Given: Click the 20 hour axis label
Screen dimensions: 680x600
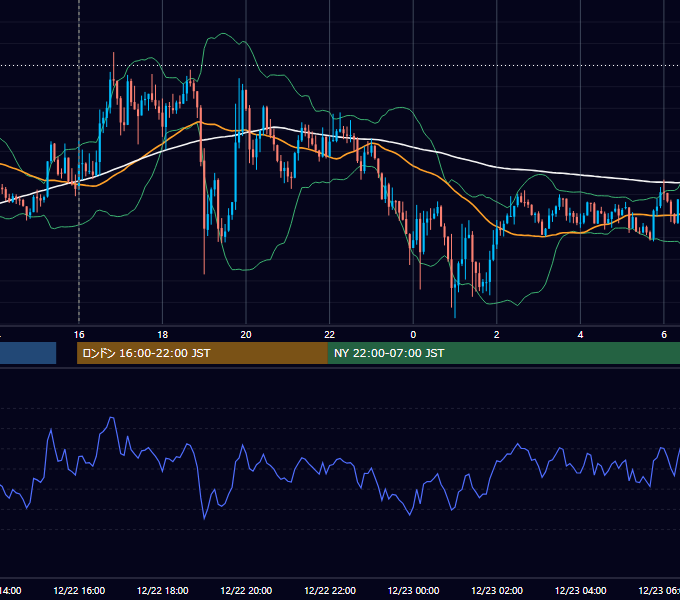Looking at the screenshot, I should tap(246, 334).
